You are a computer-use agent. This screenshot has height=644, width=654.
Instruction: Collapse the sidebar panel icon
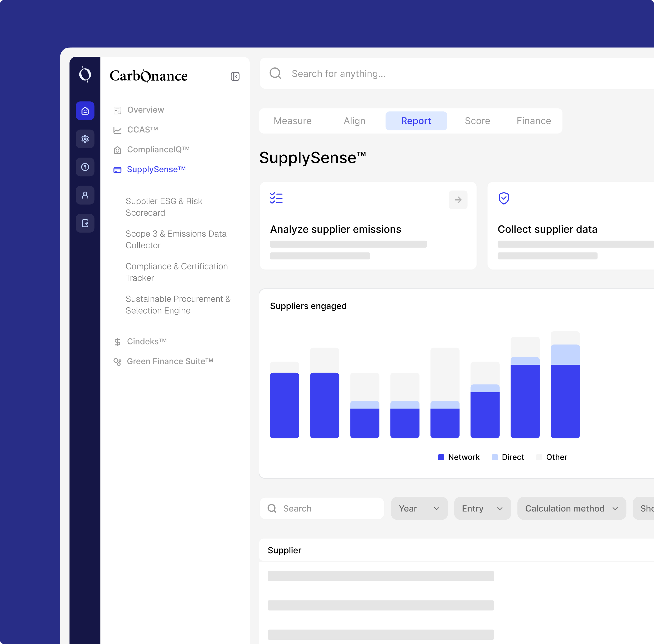[x=235, y=77]
